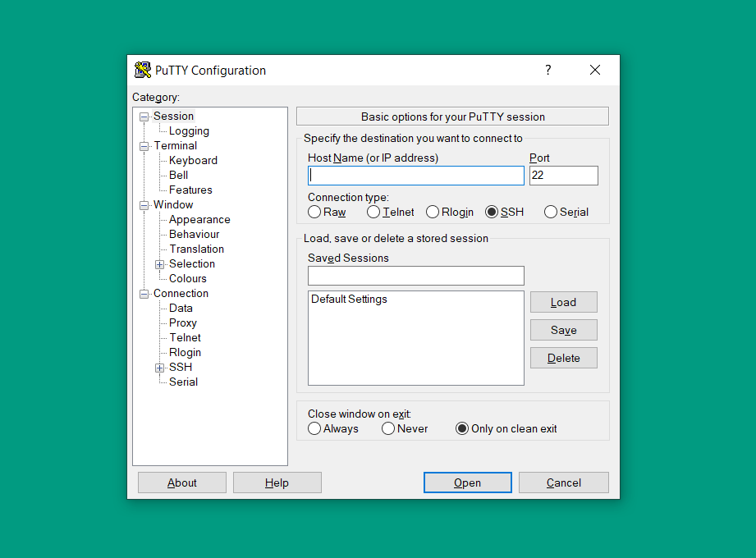Click the Delete session button
The height and width of the screenshot is (558, 756).
point(564,358)
